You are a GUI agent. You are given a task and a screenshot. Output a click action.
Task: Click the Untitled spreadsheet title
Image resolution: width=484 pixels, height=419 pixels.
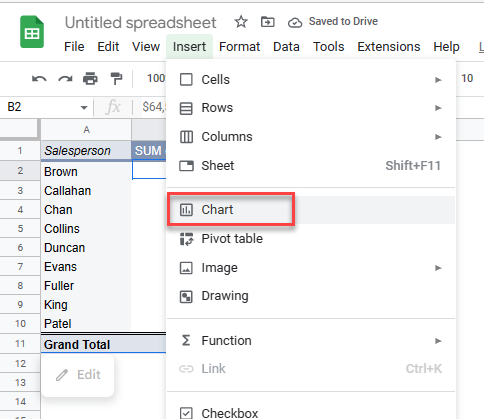(140, 23)
